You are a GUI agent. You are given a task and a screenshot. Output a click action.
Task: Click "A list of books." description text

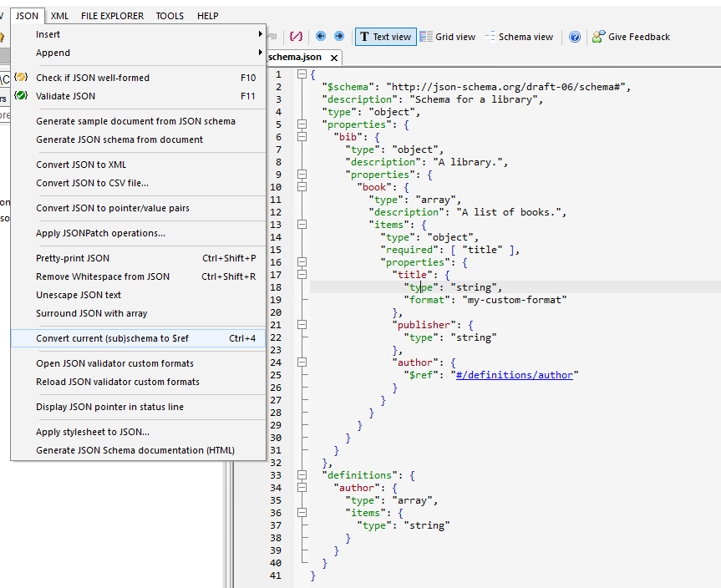pyautogui.click(x=509, y=212)
